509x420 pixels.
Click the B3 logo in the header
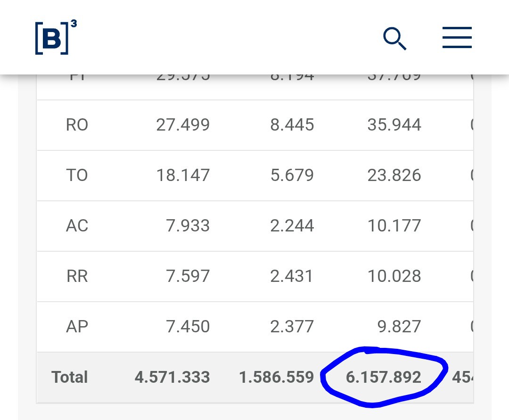click(56, 37)
